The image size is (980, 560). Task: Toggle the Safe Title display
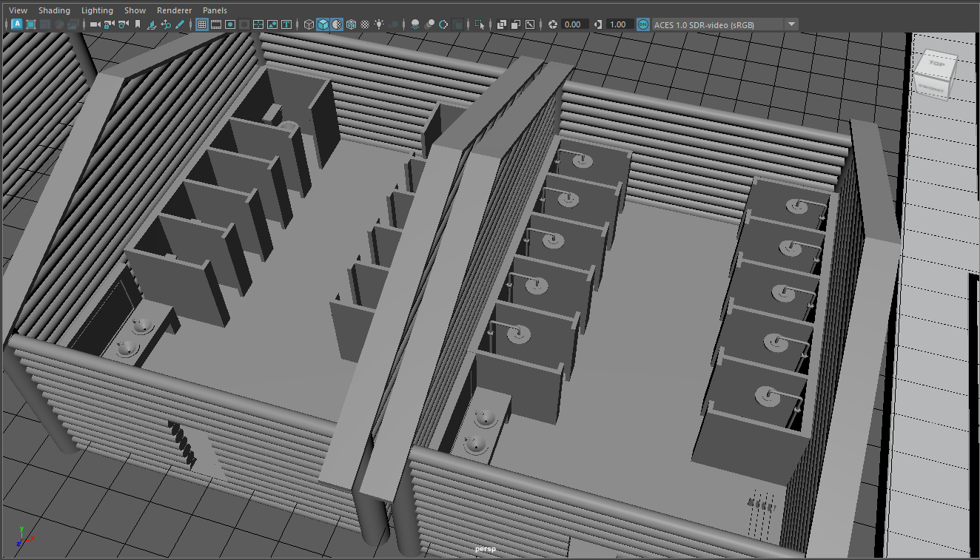tap(286, 24)
